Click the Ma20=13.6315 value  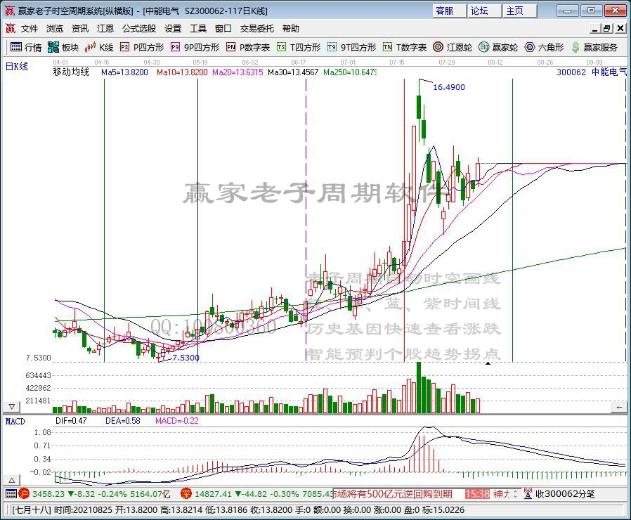tap(238, 72)
